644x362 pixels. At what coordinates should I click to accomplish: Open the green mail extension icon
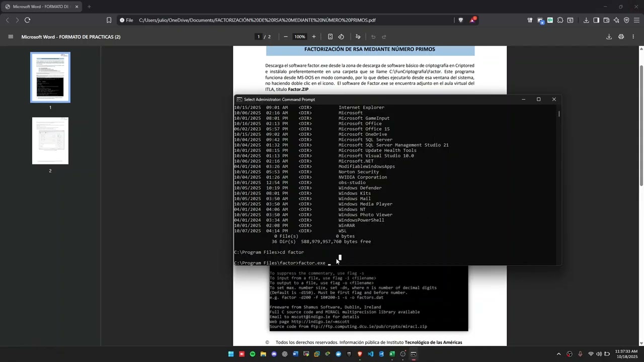550,20
